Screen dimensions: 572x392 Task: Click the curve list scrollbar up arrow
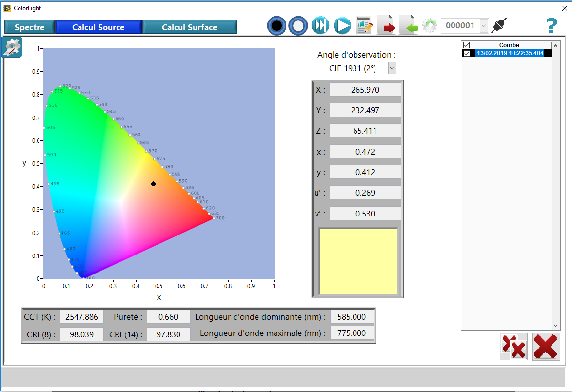[x=555, y=46]
